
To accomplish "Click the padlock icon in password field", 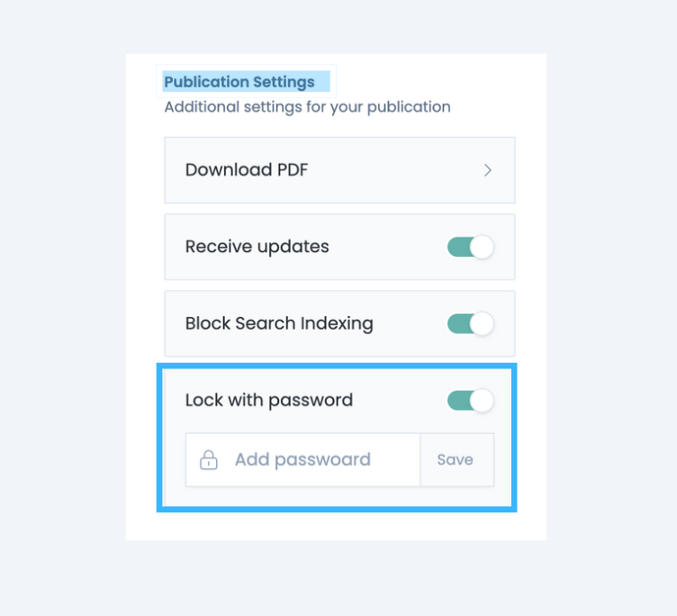I will pyautogui.click(x=209, y=460).
